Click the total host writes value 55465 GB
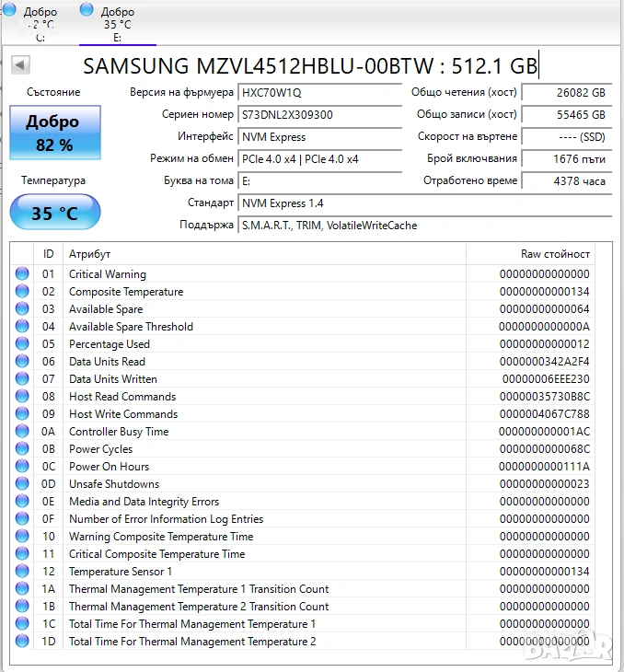The image size is (624, 672). [565, 114]
